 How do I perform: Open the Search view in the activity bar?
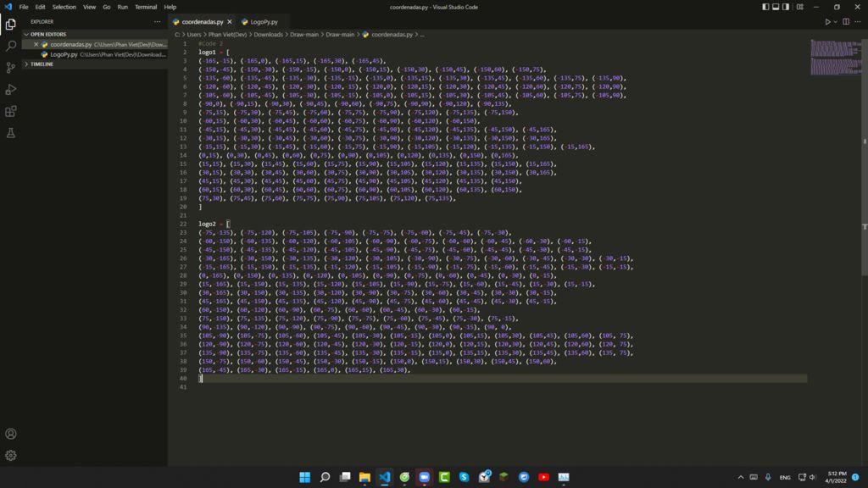click(x=10, y=46)
